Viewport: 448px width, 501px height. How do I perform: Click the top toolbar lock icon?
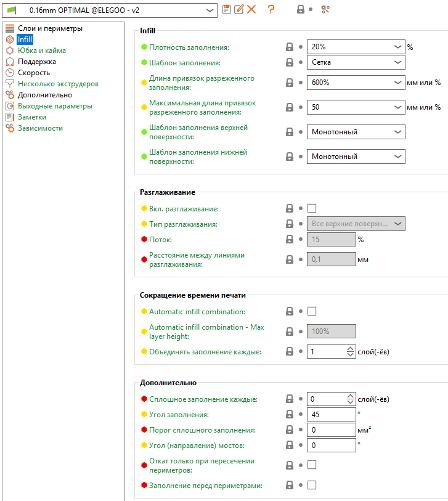[301, 9]
